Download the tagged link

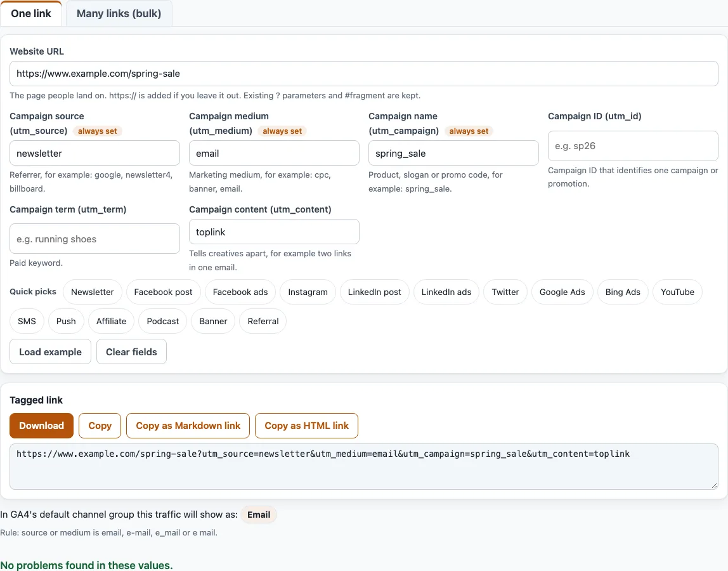tap(41, 426)
